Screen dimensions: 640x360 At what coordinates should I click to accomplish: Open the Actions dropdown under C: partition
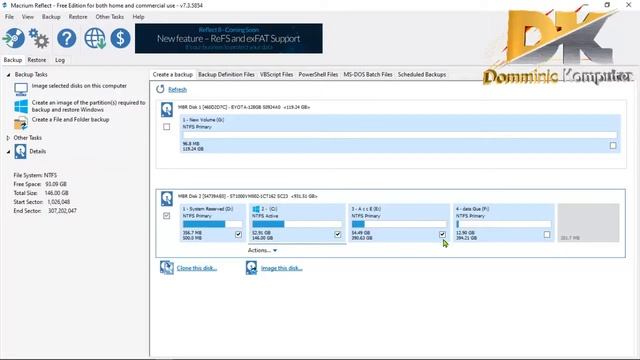pyautogui.click(x=262, y=250)
